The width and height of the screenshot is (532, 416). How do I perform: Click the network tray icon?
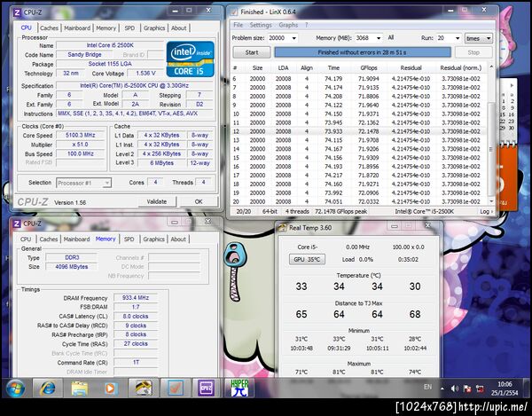pyautogui.click(x=480, y=389)
